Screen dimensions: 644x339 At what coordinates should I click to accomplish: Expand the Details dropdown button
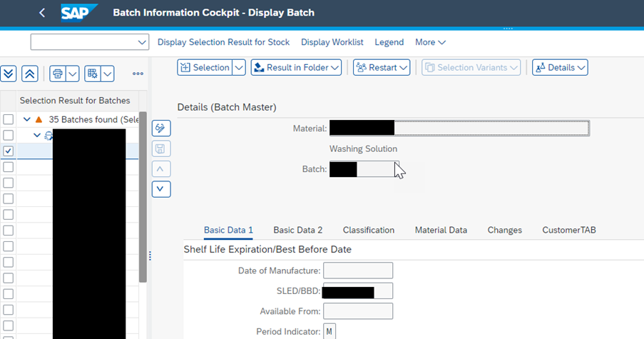(560, 67)
